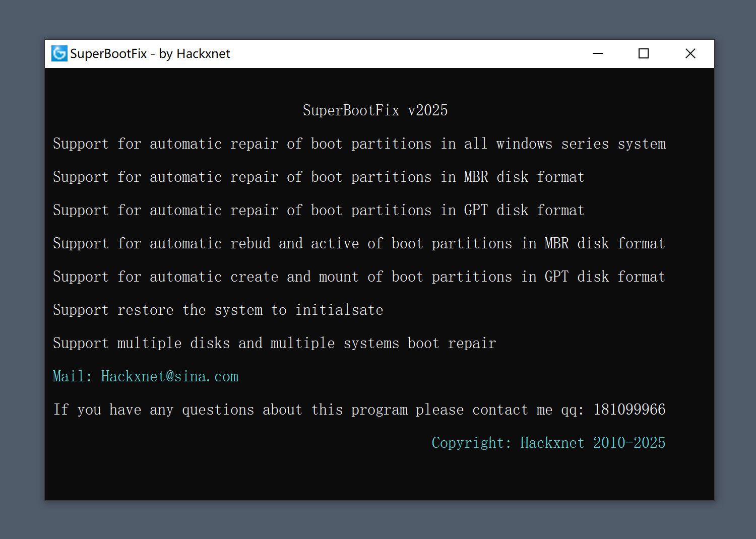Click the contact question line
This screenshot has width=756, height=539.
click(359, 410)
